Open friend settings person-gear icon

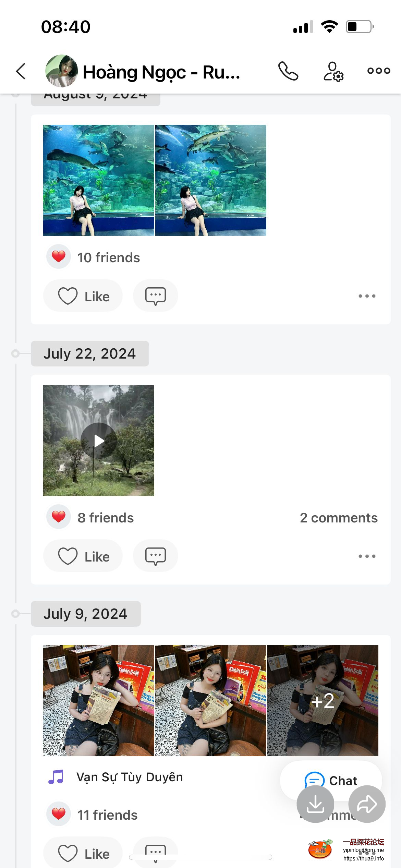[333, 71]
